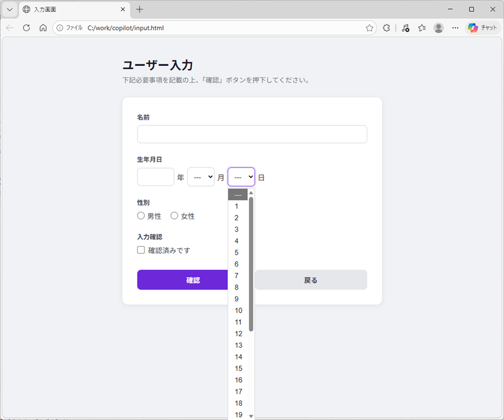This screenshot has height=420, width=504.
Task: Choose 15 from the day list
Action: (239, 368)
